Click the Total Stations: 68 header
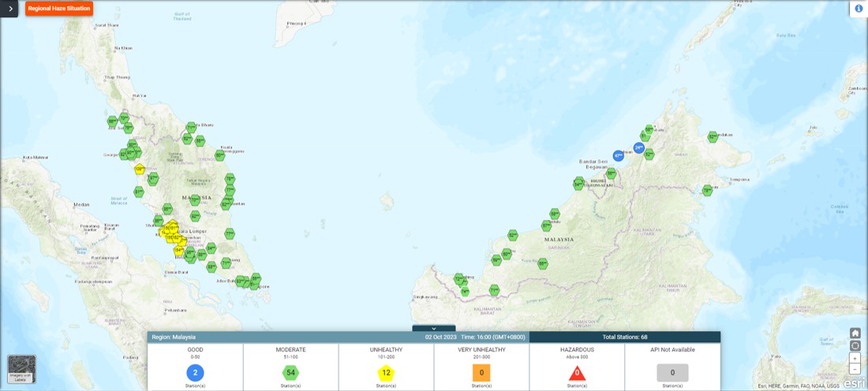The width and height of the screenshot is (868, 391). tap(624, 337)
